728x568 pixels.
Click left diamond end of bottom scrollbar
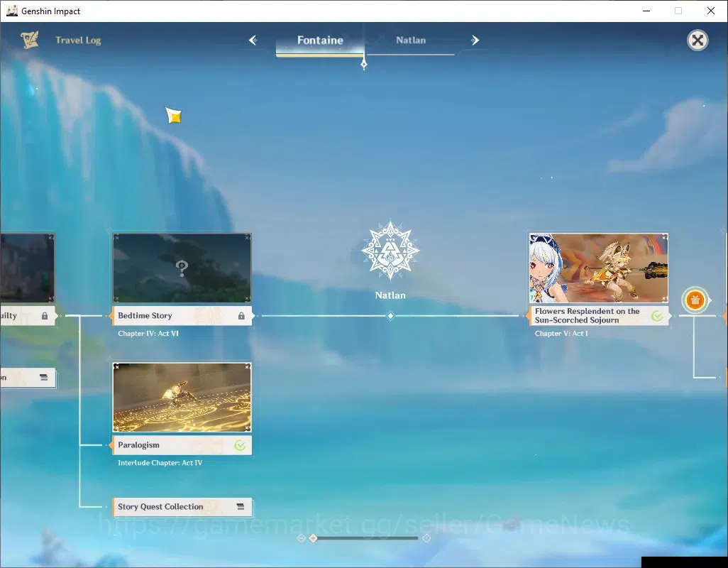pyautogui.click(x=301, y=537)
